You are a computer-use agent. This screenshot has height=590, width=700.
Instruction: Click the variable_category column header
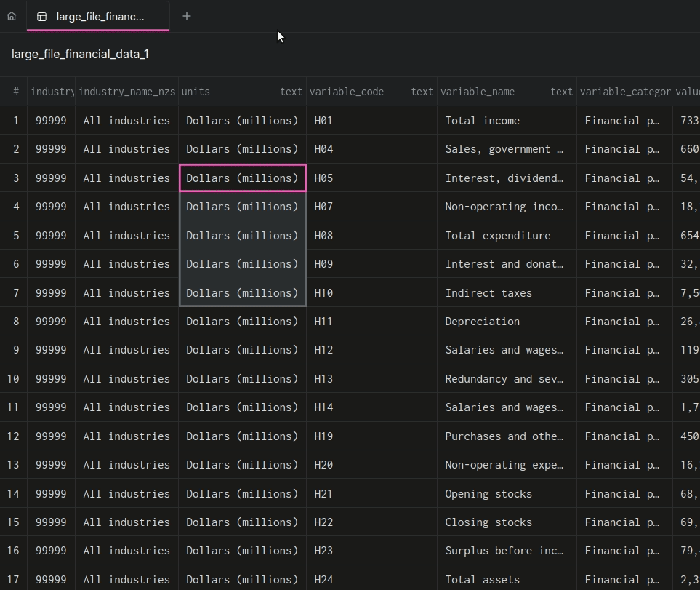point(624,92)
